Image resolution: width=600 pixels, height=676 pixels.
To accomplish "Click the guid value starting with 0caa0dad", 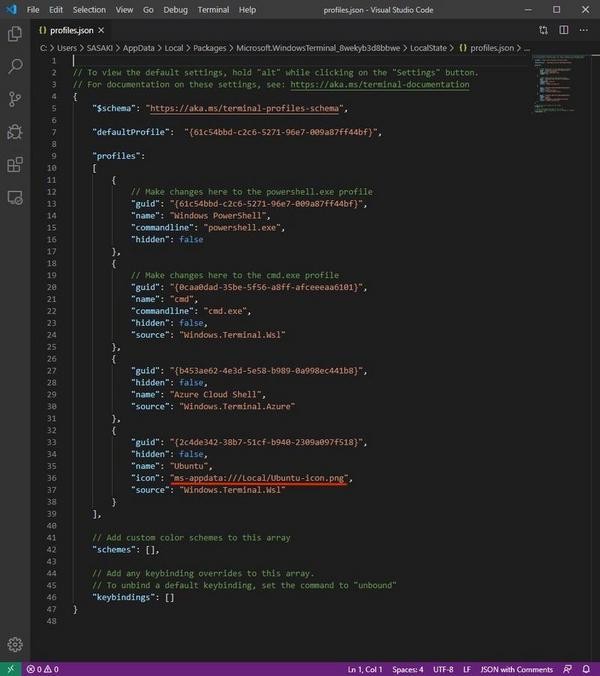I will click(x=266, y=287).
